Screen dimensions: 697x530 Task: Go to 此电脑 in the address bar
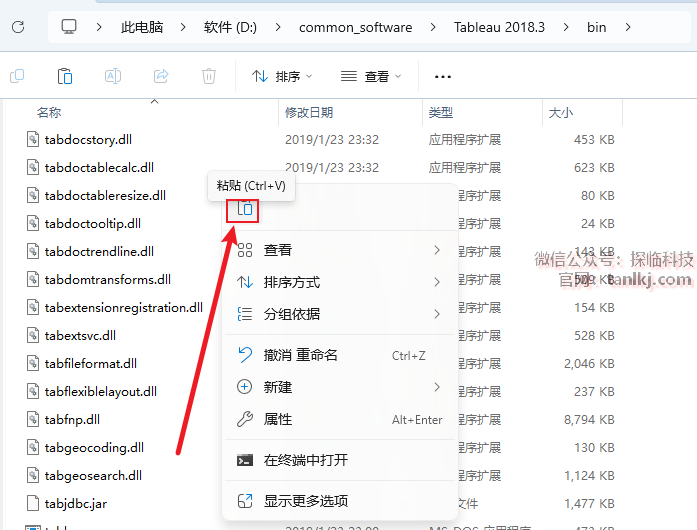point(142,27)
